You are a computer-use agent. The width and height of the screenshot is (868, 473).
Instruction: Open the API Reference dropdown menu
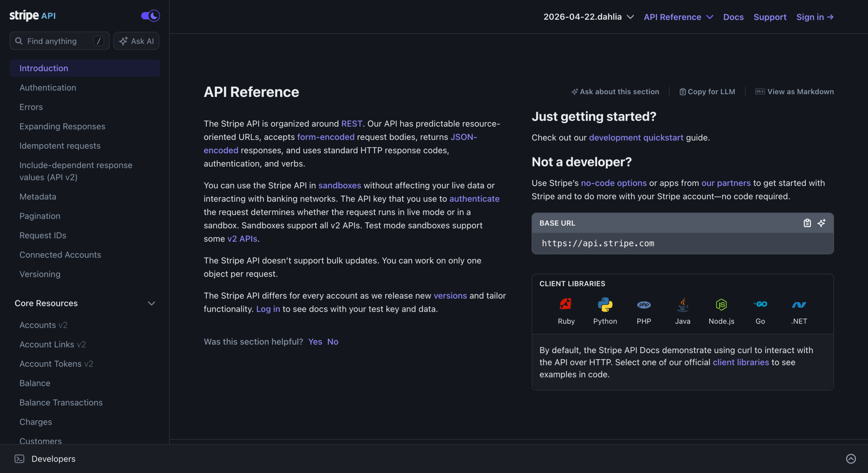coord(678,17)
